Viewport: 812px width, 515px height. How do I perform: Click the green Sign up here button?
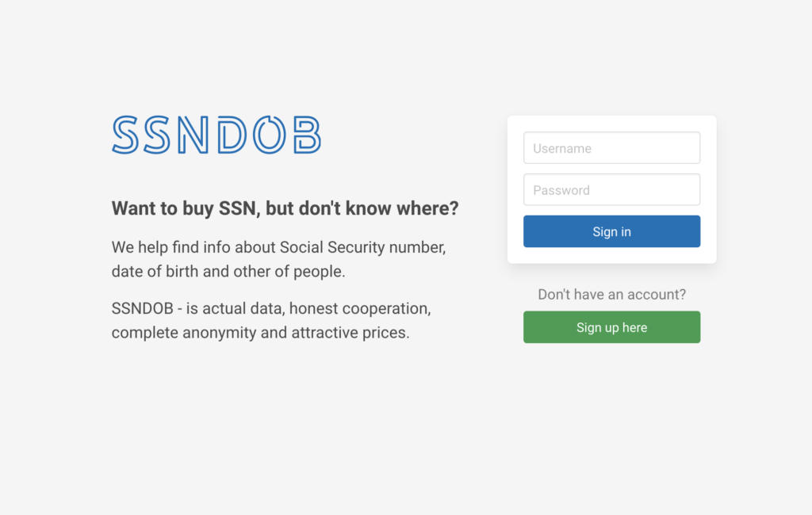coord(611,327)
